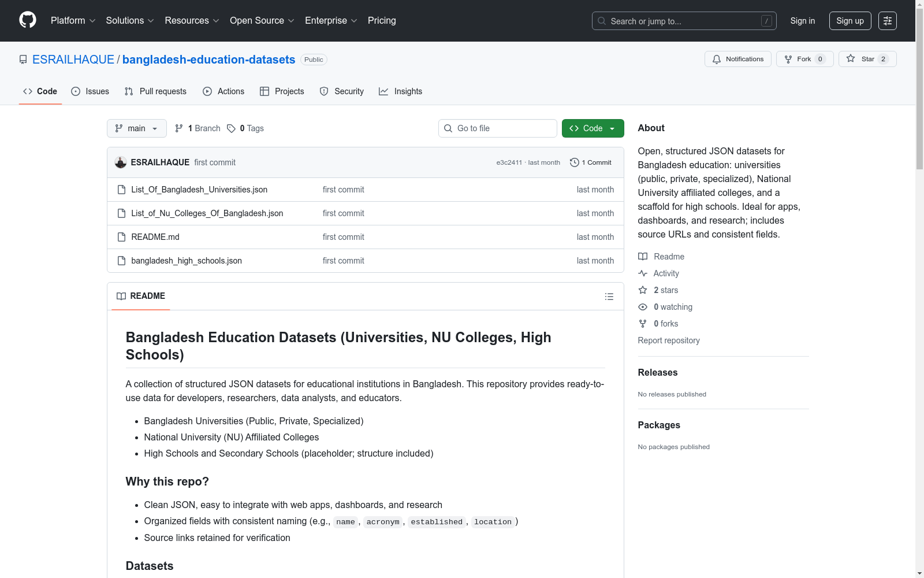
Task: Open List_of_Nu_Colleges_Of_Bangladesh.json file
Action: tap(207, 213)
